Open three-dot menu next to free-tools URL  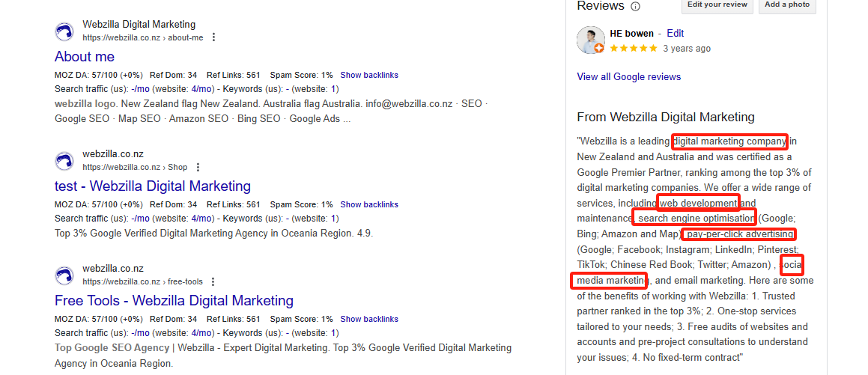[213, 282]
